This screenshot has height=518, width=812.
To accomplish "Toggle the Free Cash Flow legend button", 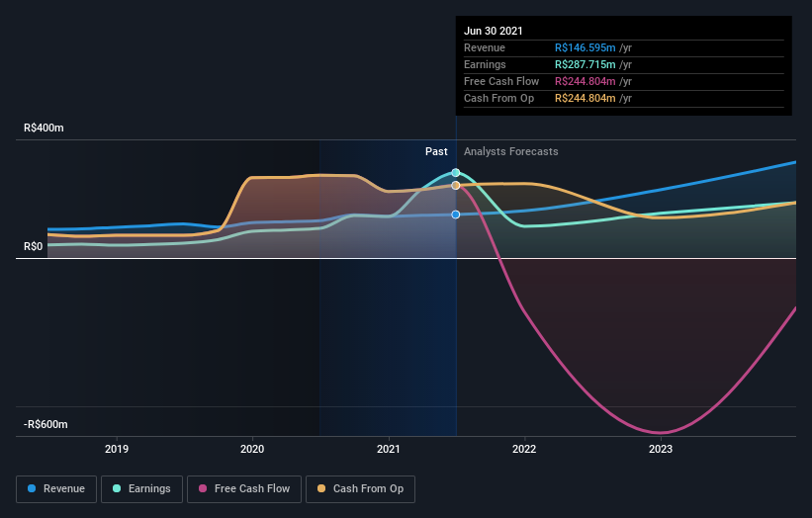I will click(x=244, y=489).
